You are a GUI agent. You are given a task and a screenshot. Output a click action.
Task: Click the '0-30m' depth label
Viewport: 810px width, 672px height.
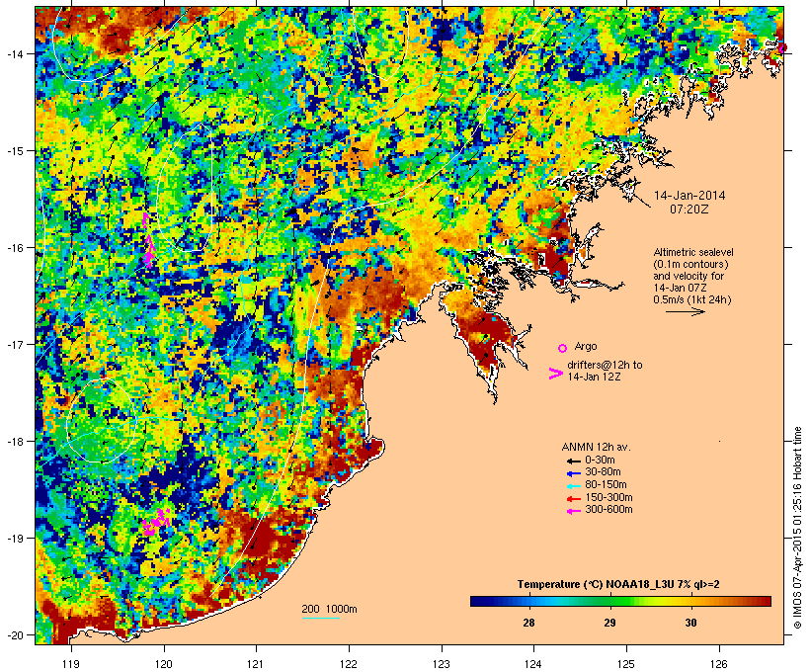pos(600,460)
